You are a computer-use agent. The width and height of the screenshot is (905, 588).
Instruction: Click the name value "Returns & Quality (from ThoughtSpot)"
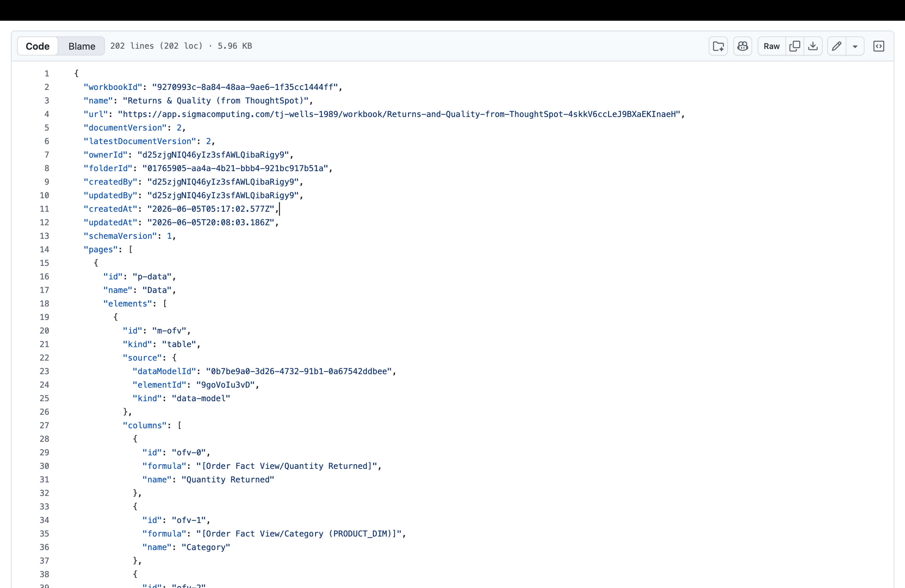point(216,101)
